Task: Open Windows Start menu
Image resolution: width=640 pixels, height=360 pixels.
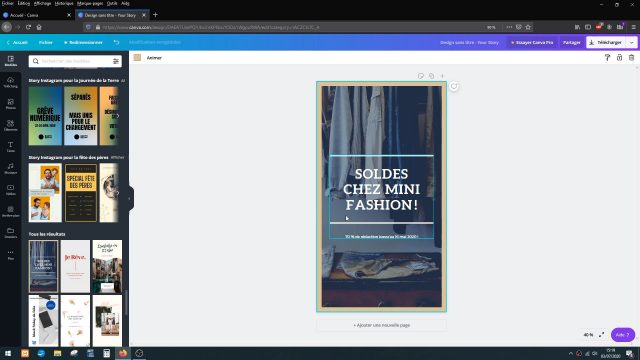Action: (8, 353)
